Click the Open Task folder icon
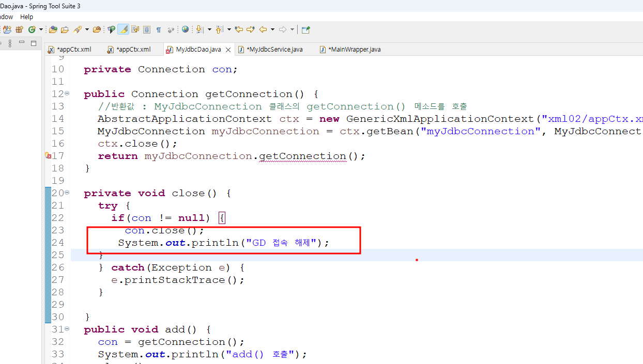 [65, 29]
